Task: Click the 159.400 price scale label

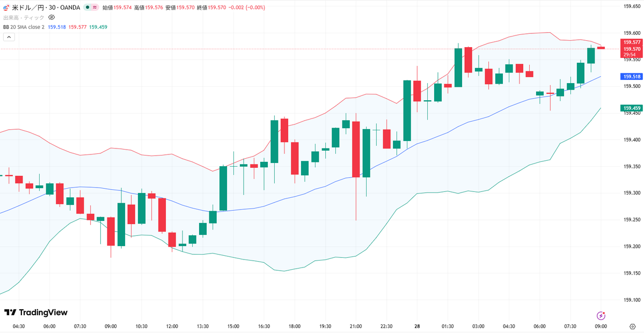Action: pos(631,140)
